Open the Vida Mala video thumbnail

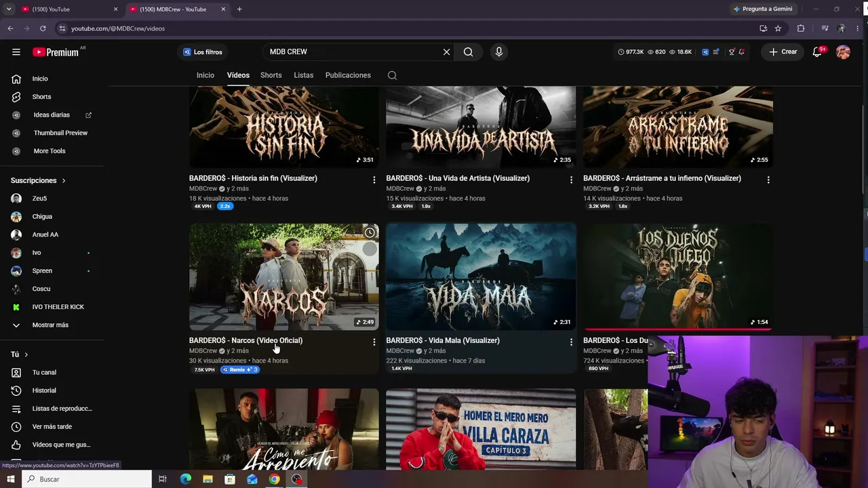481,277
